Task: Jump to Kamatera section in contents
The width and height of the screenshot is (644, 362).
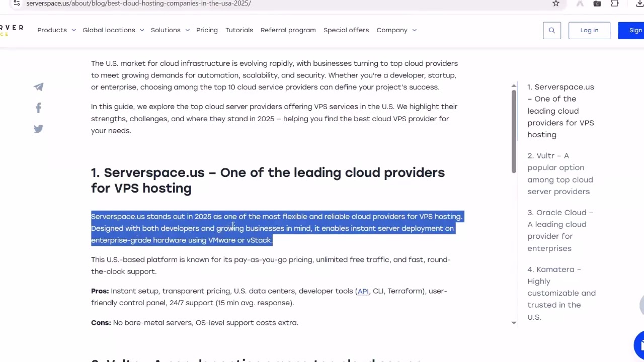Action: click(561, 293)
